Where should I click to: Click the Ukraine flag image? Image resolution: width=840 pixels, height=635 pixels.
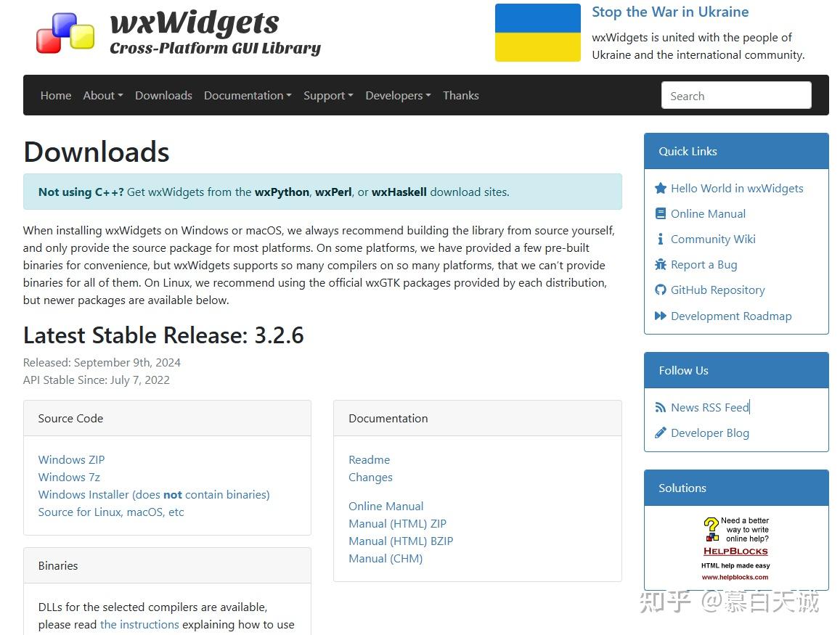[538, 32]
